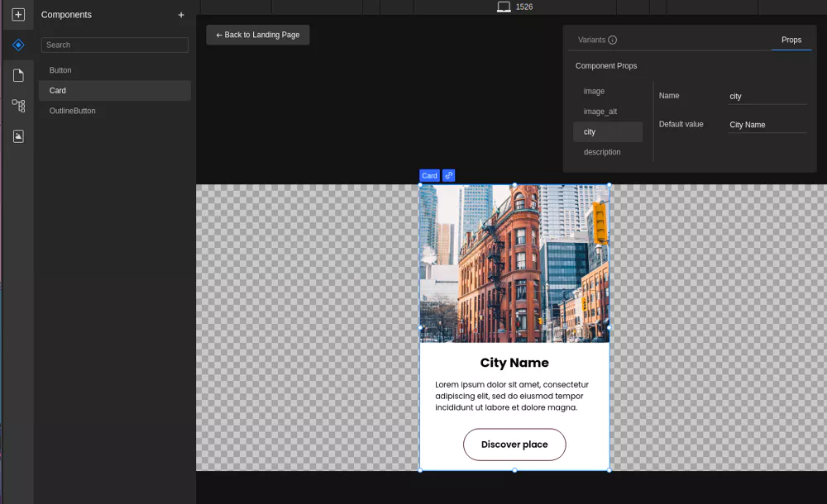Click Back to Landing Page button

(258, 35)
